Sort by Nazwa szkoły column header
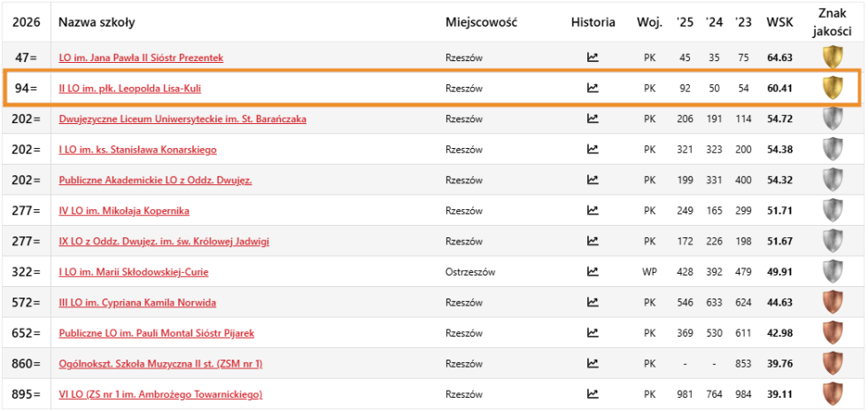This screenshot has height=411, width=868. pos(97,22)
